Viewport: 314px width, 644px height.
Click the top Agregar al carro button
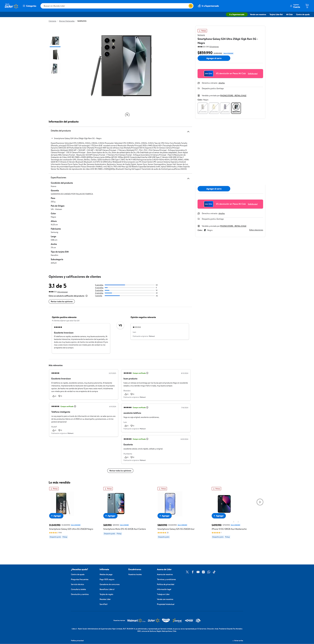pyautogui.click(x=214, y=58)
